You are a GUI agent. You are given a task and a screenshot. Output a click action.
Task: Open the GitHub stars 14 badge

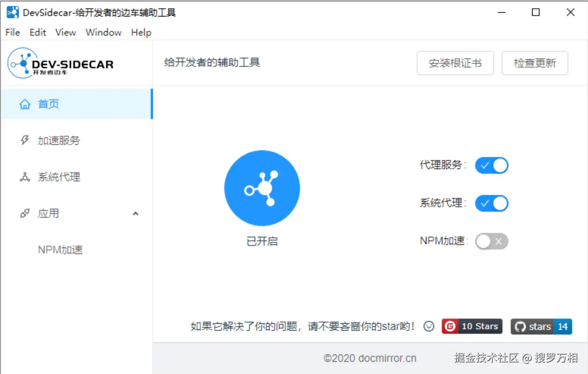click(x=541, y=326)
